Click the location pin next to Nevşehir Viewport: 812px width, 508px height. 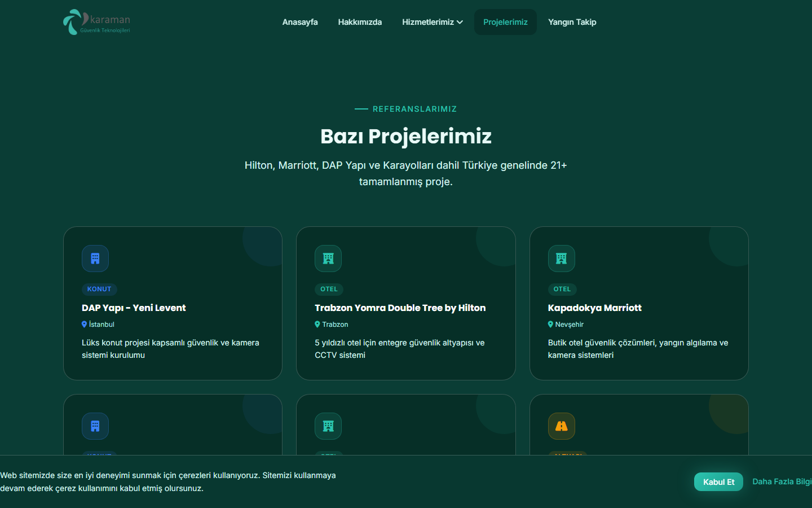coord(550,325)
